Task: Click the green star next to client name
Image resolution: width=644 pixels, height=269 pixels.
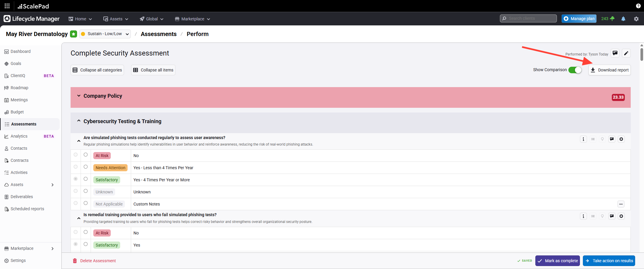Action: click(74, 34)
